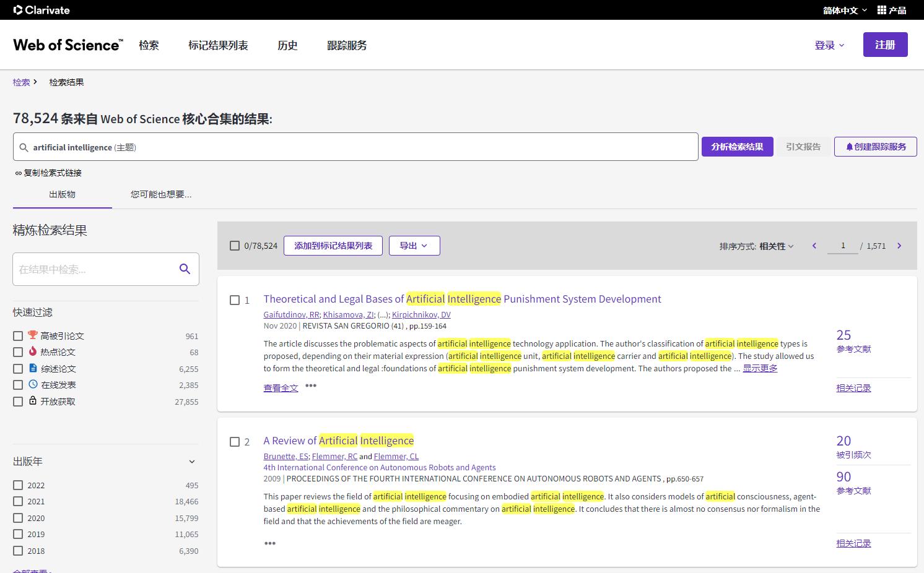Click the page number input showing 1
Screen dimensions: 924x573
click(x=842, y=245)
